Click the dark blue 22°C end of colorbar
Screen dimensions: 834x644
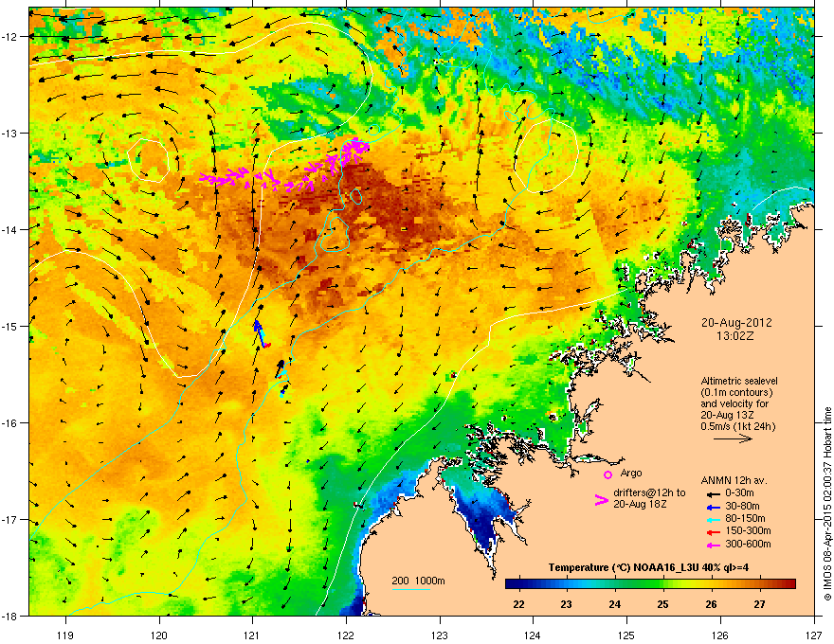(x=511, y=584)
